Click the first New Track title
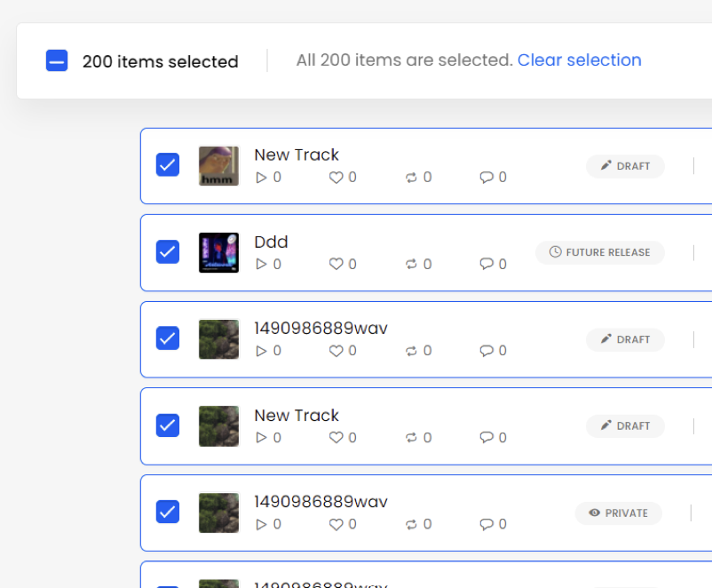 coord(297,155)
